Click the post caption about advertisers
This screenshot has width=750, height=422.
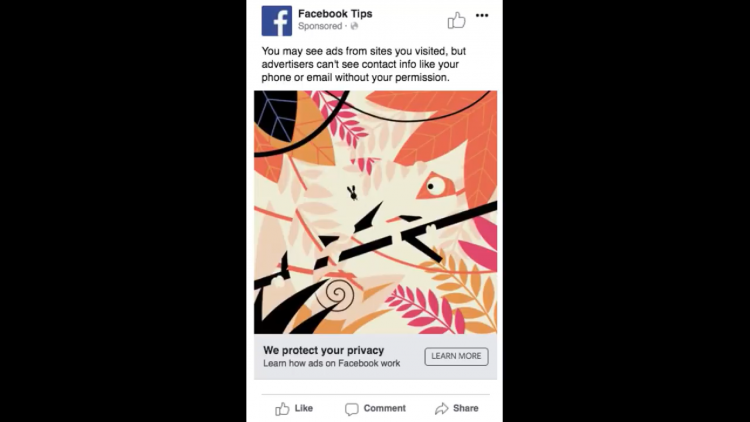[x=364, y=64]
